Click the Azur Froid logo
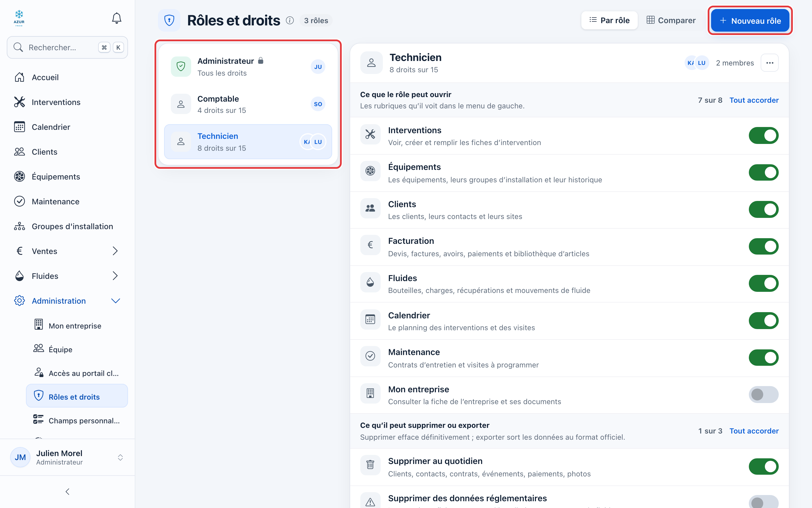Image resolution: width=812 pixels, height=508 pixels. [x=19, y=18]
